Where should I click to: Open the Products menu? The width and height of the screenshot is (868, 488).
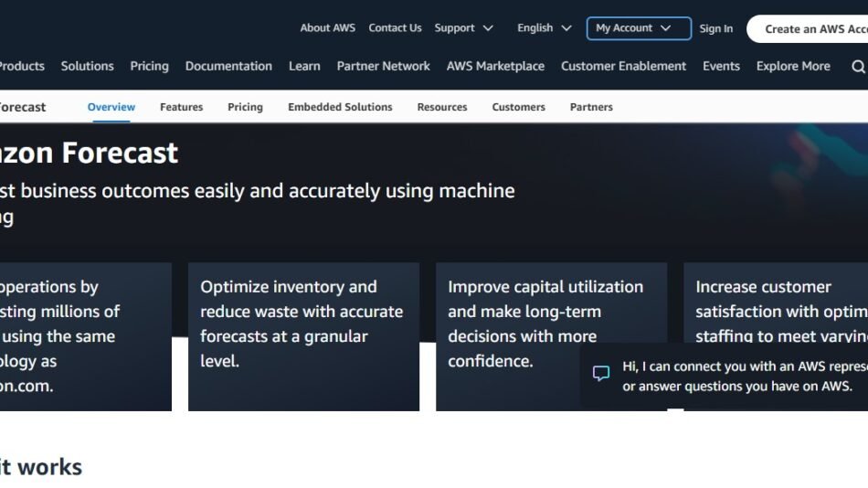(x=21, y=66)
